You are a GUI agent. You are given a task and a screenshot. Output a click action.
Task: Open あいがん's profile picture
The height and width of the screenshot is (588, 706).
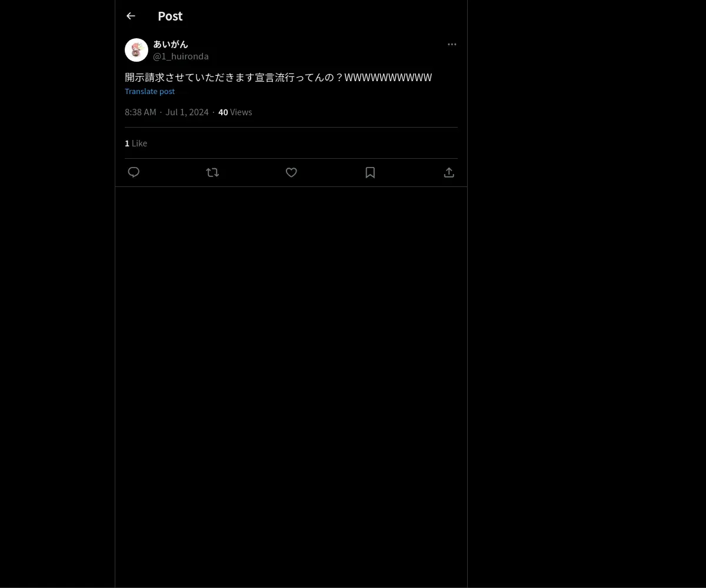click(136, 50)
